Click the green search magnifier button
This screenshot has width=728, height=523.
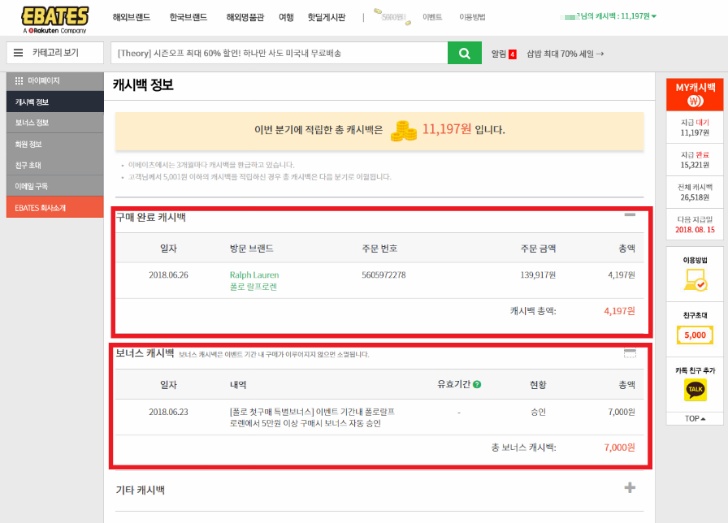point(464,53)
